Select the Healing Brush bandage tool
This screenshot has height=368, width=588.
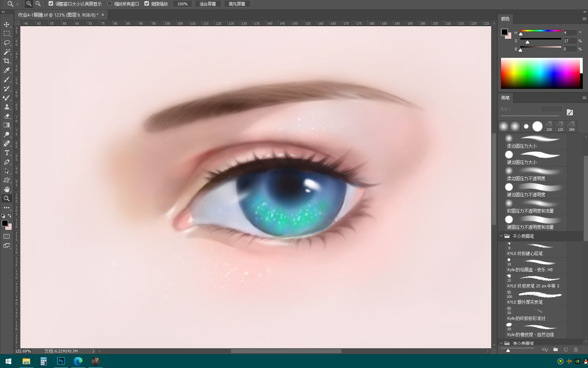click(7, 143)
